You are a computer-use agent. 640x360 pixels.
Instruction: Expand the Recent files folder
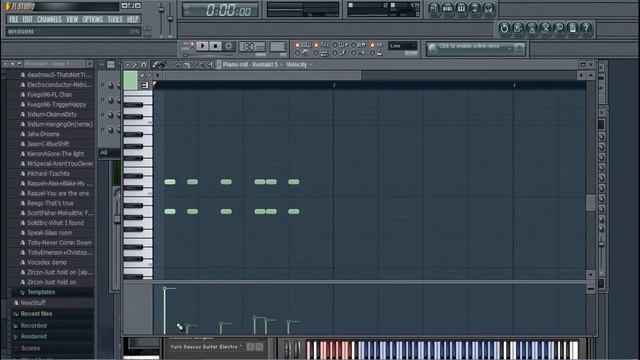(36, 314)
